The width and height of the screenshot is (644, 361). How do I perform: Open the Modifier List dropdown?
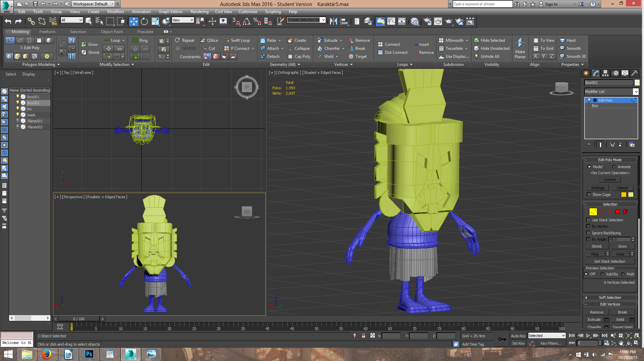pyautogui.click(x=636, y=92)
